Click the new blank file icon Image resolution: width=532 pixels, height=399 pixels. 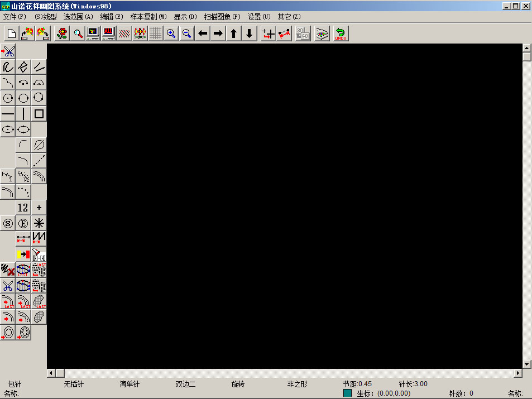pyautogui.click(x=12, y=33)
